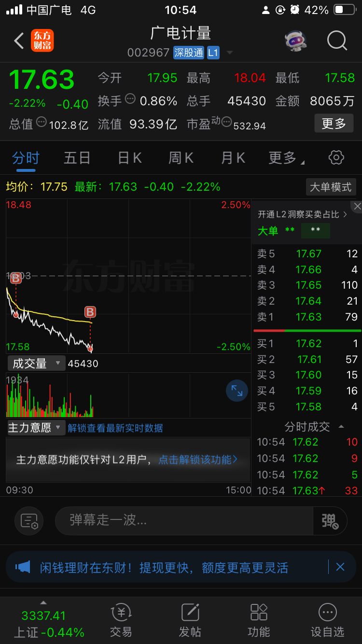Tap the 深股通 badge
362x644 pixels.
tap(189, 52)
